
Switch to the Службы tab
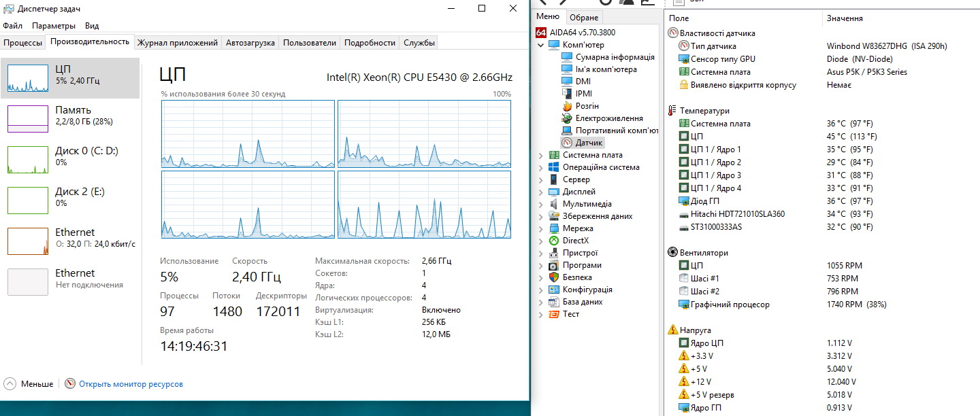coord(419,43)
